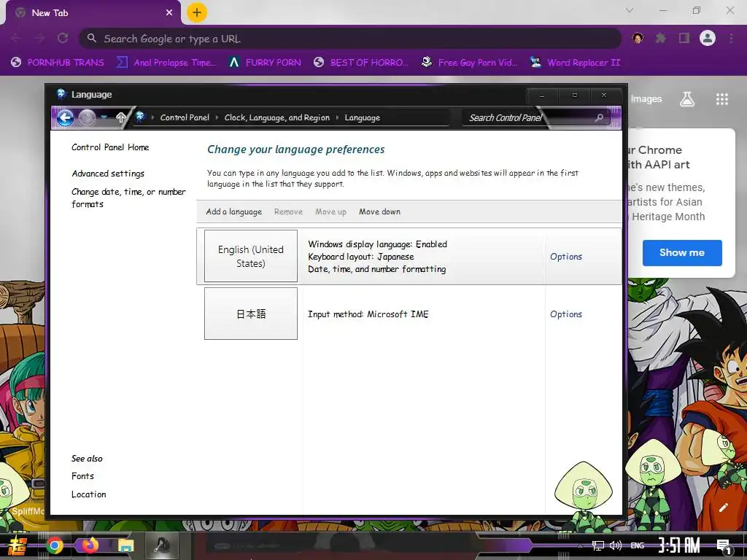
Task: Go back in Control Panel navigation
Action: tap(66, 117)
